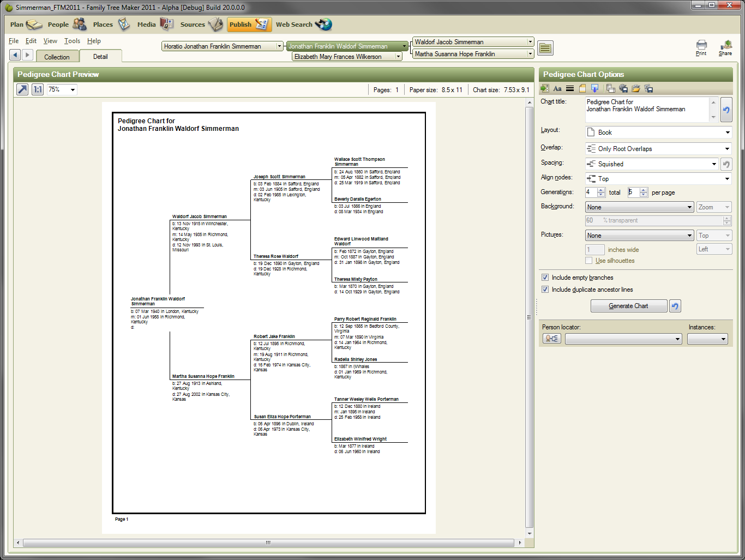Reset chart title with undo icon
Image resolution: width=745 pixels, height=560 pixels.
pos(726,110)
